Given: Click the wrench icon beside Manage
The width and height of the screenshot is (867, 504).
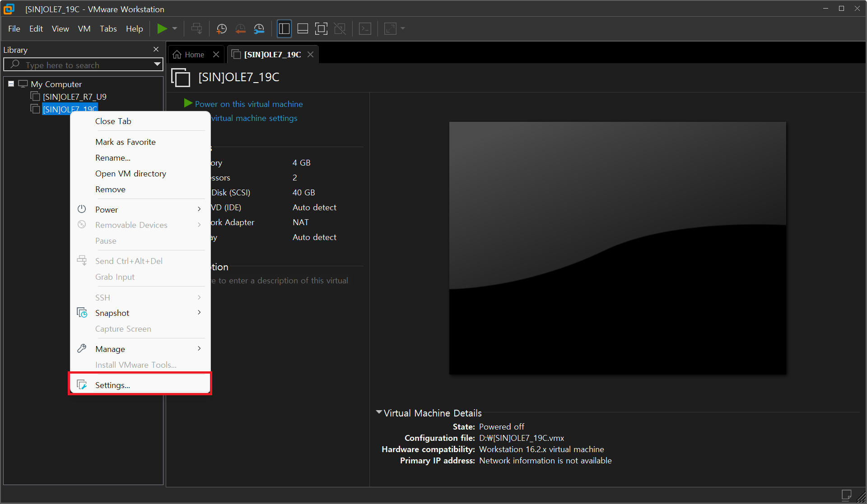Looking at the screenshot, I should coord(82,349).
